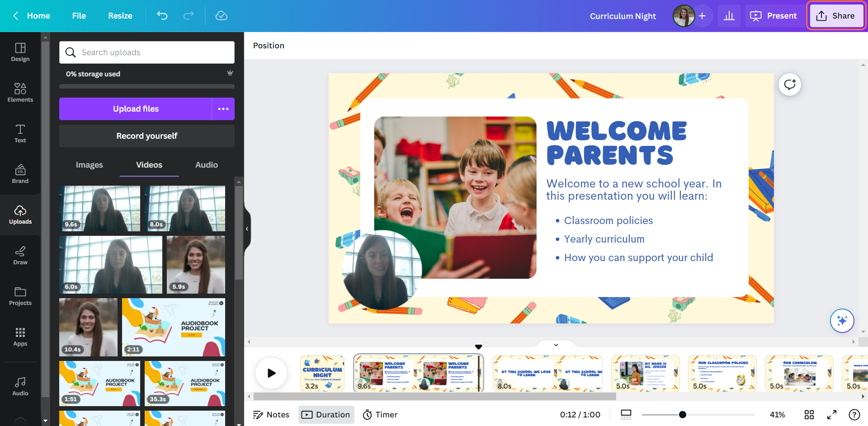Click the Search uploads field

[x=147, y=52]
